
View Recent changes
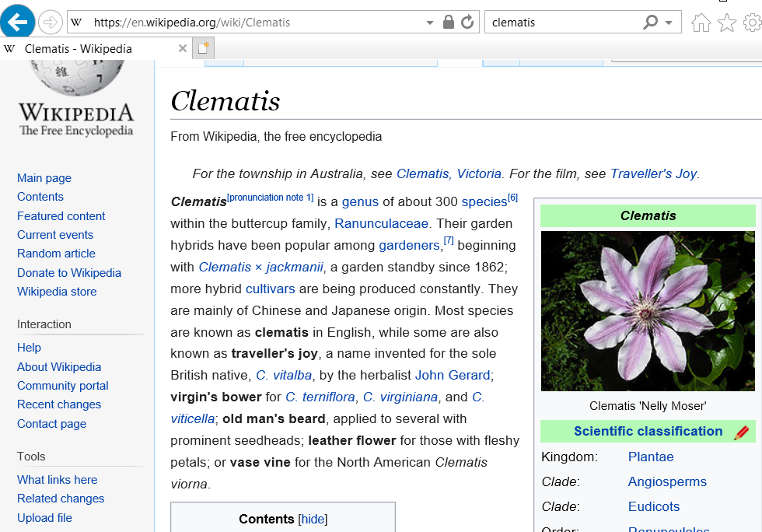(x=59, y=404)
